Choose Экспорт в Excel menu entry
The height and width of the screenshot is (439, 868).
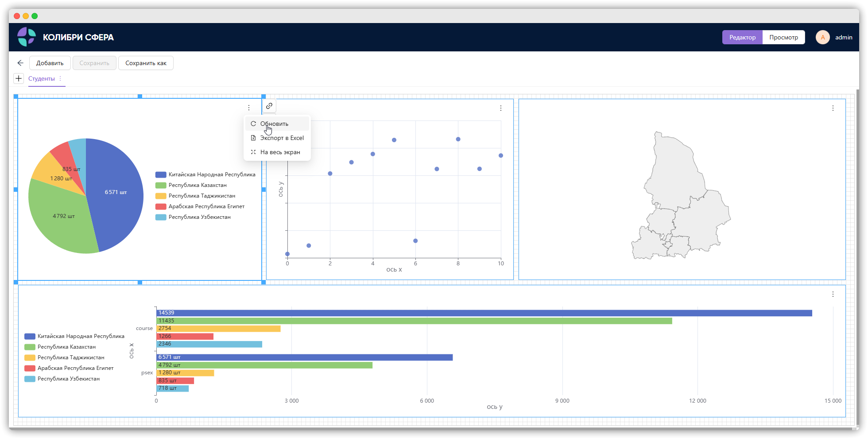point(277,138)
